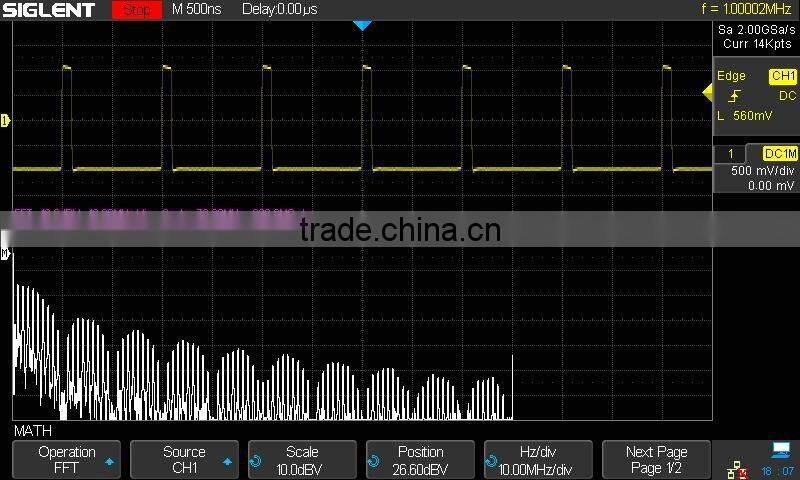Click the SIGLENT logo
This screenshot has width=800, height=480.
point(48,10)
